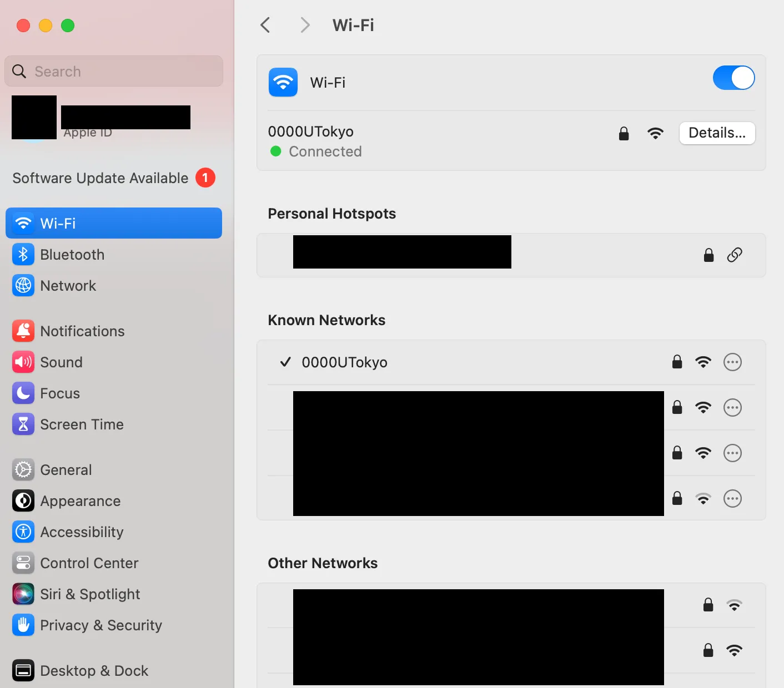This screenshot has height=688, width=784.
Task: Click the Search field in sidebar
Action: (114, 72)
